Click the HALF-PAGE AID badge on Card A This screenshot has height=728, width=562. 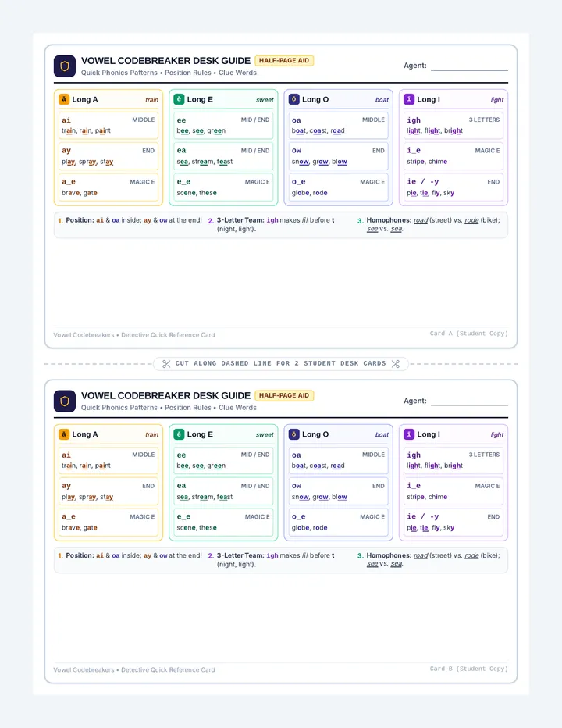point(284,60)
